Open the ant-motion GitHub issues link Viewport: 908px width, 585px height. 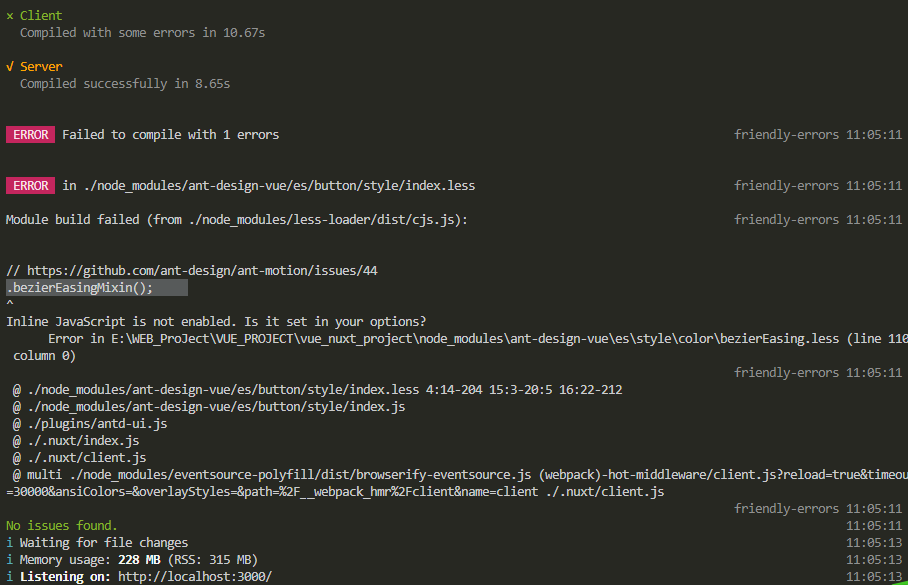[202, 271]
